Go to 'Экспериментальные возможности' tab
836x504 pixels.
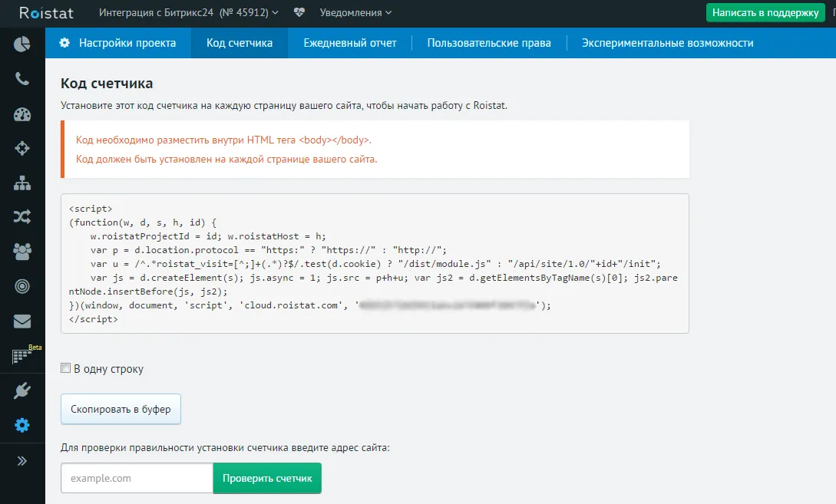pyautogui.click(x=667, y=43)
